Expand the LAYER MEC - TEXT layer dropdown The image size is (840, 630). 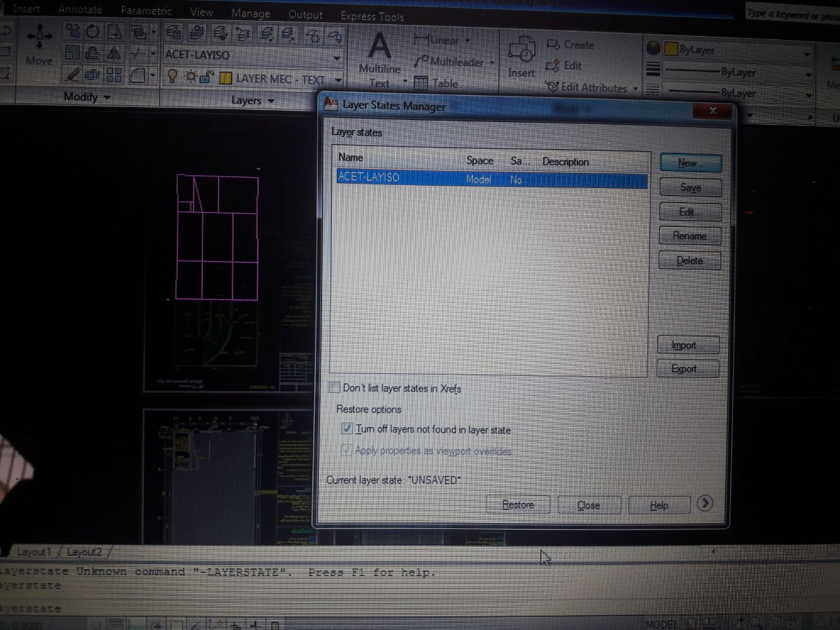[x=339, y=79]
